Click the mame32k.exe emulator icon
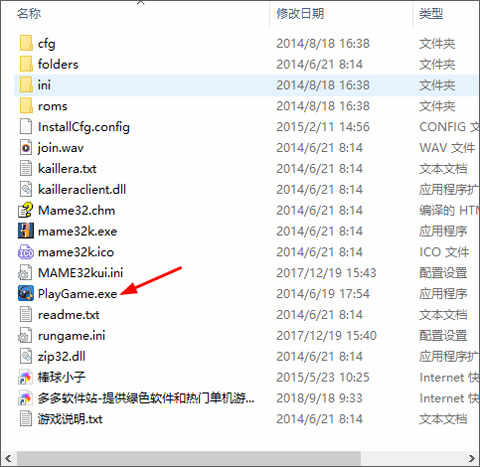The height and width of the screenshot is (467, 480). (x=26, y=231)
